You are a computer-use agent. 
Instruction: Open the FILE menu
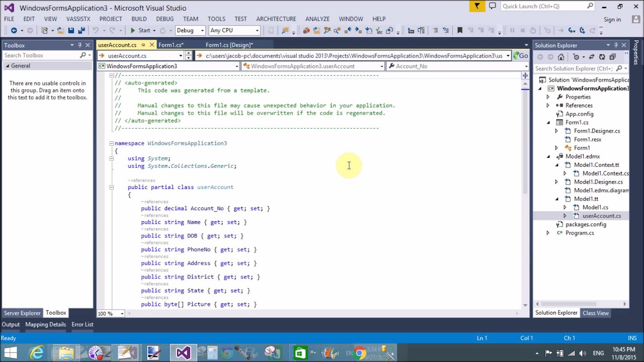(9, 19)
